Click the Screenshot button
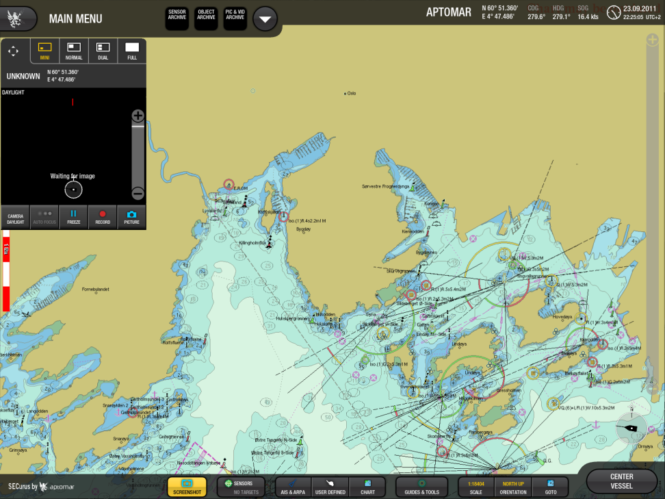The image size is (665, 499). (187, 487)
